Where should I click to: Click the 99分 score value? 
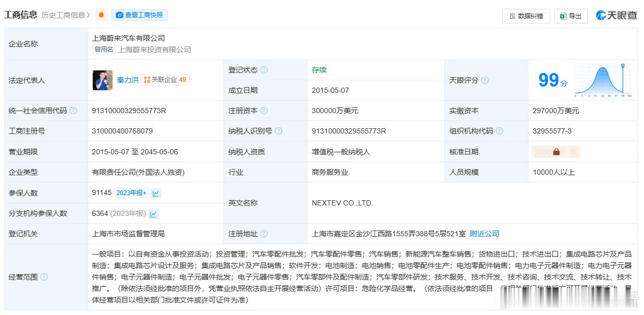coord(553,80)
